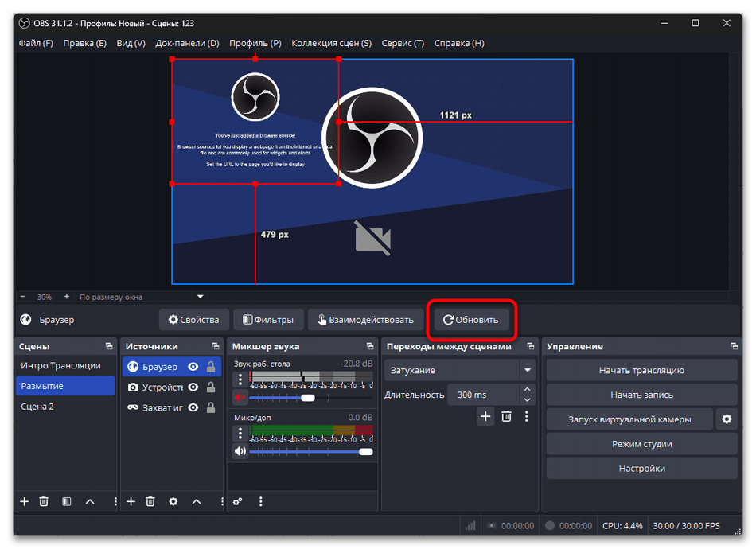Viewport: 756px width, 549px height.
Task: Open the Микр/доп three-dot options menu
Action: (240, 433)
